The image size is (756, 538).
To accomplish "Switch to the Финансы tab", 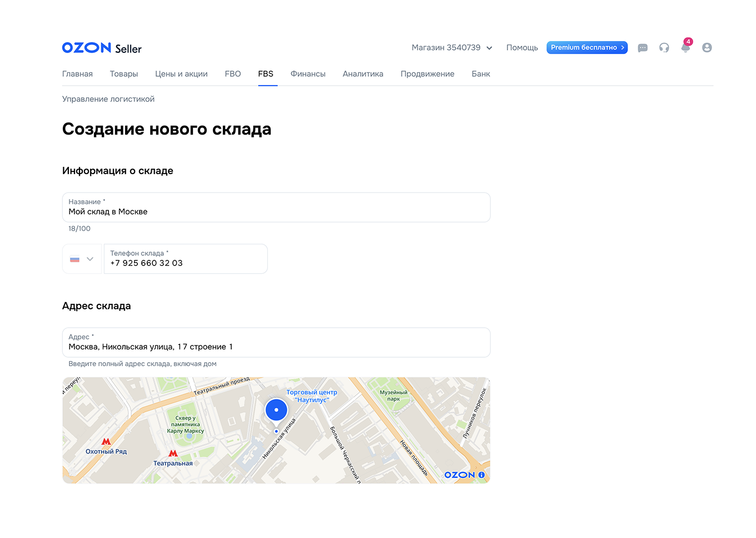I will tap(307, 73).
